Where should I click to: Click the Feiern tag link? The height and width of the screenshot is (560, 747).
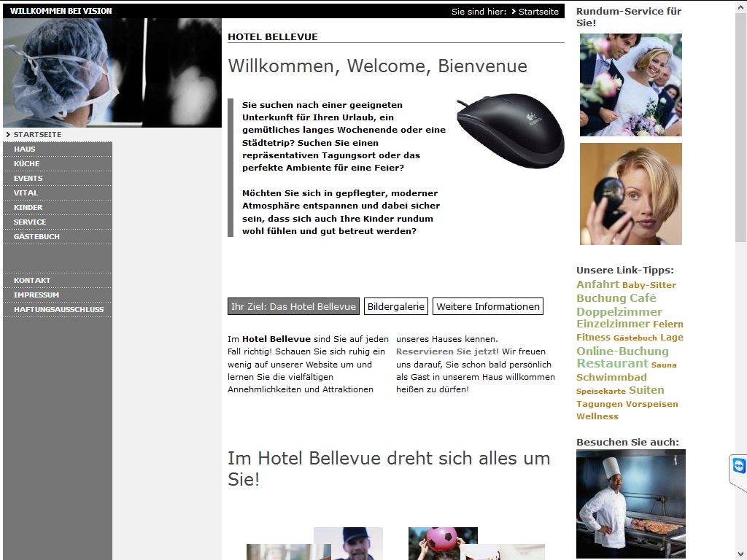668,324
